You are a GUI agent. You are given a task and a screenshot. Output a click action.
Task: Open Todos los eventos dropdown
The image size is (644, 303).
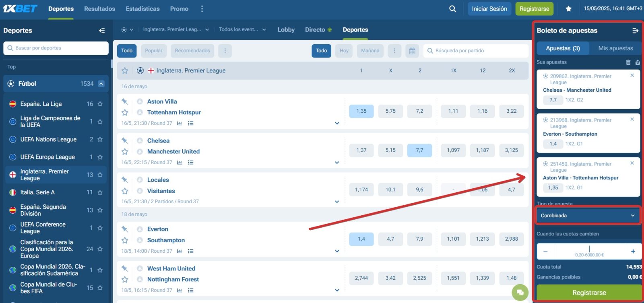(242, 29)
